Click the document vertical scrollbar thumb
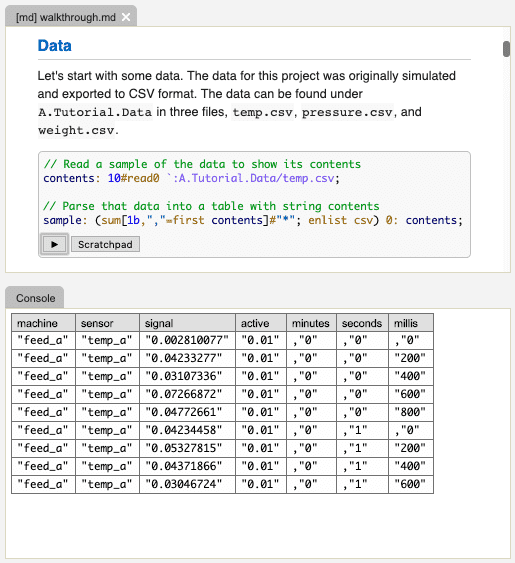Viewport: 515px width, 563px height. click(506, 49)
